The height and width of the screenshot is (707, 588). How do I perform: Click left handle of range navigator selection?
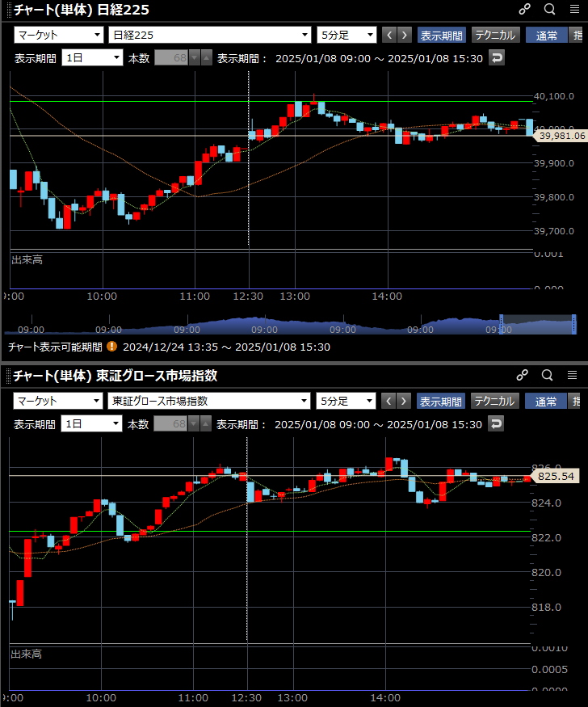pyautogui.click(x=501, y=324)
